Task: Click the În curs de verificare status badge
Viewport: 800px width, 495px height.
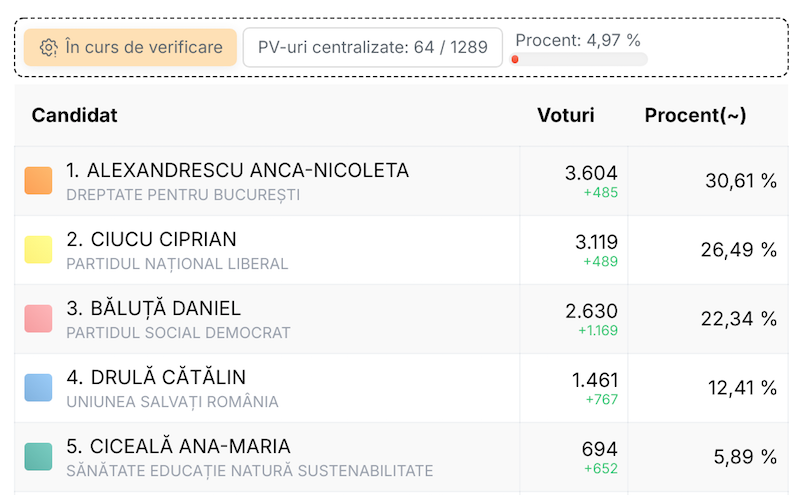Action: pyautogui.click(x=131, y=48)
